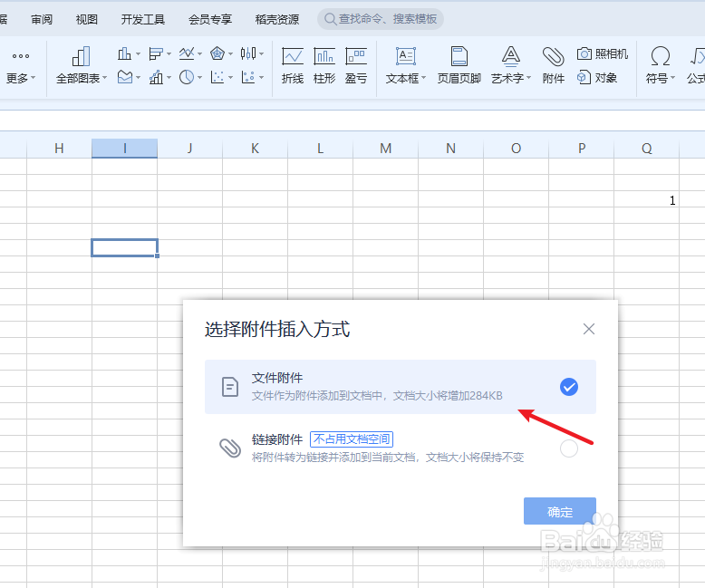The height and width of the screenshot is (588, 705).
Task: Expand the 全部图表 dropdown arrow
Action: click(x=105, y=78)
